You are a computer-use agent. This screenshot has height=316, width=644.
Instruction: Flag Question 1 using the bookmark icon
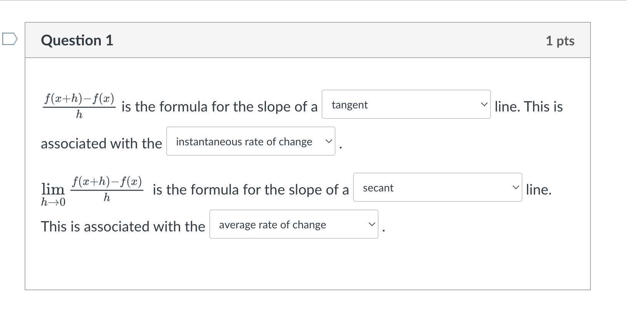click(x=10, y=39)
